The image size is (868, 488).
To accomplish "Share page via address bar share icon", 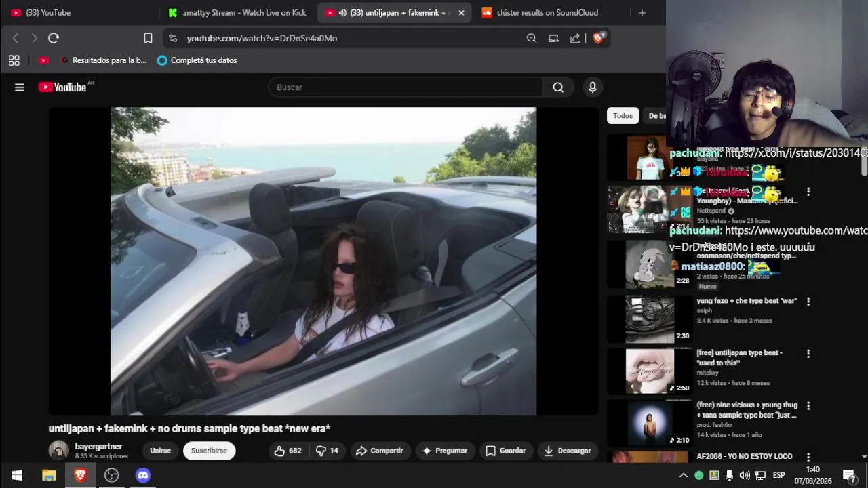I will pyautogui.click(x=575, y=38).
